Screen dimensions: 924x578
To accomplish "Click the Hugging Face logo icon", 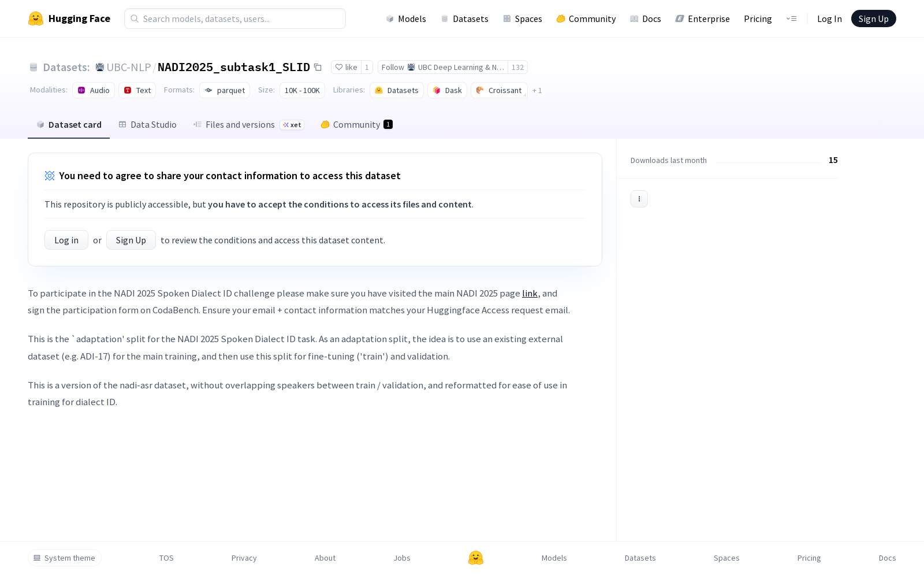I will coord(36,18).
